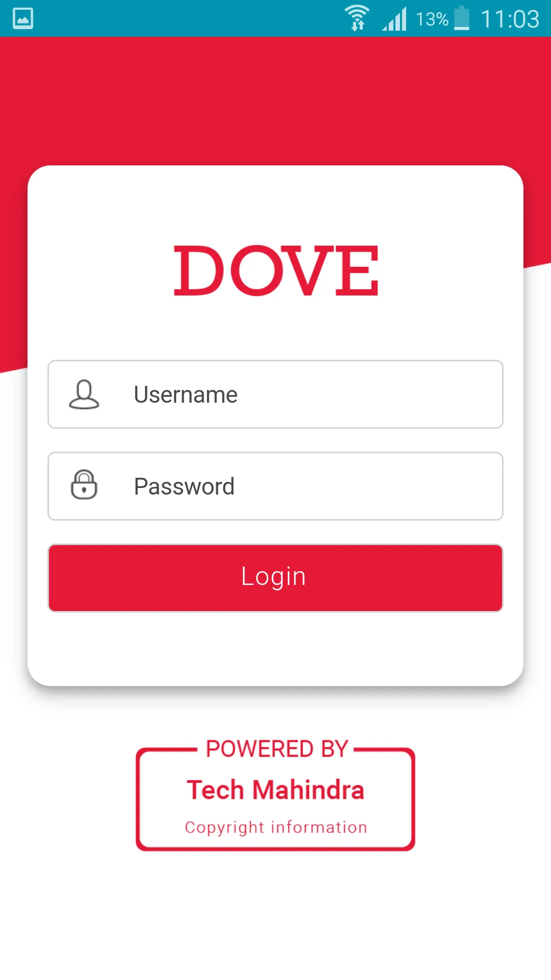This screenshot has width=551, height=980.
Task: Focus the Password input field
Action: click(275, 486)
